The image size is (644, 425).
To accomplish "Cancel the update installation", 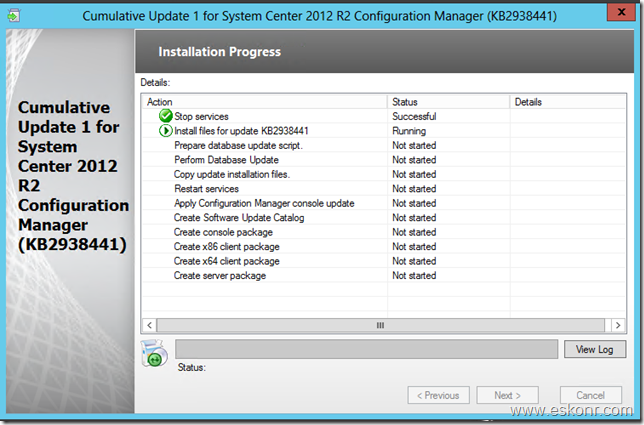I will click(x=591, y=395).
